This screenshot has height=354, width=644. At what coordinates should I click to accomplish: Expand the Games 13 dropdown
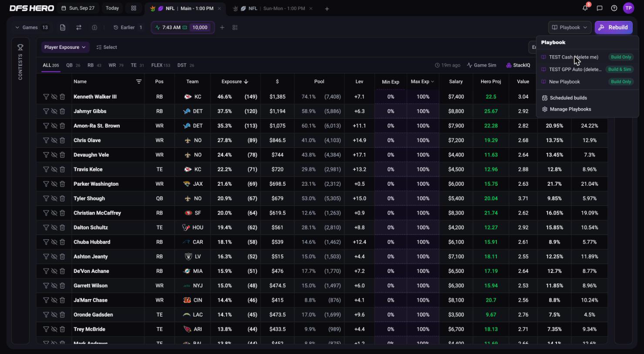coord(32,27)
